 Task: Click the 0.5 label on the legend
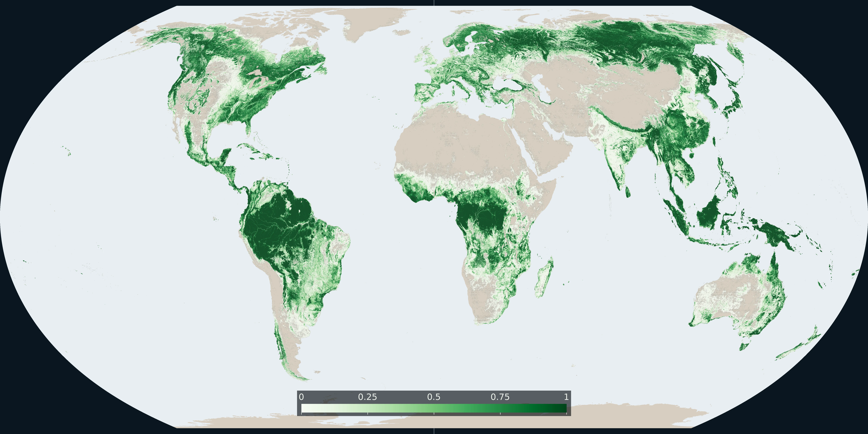point(434,397)
